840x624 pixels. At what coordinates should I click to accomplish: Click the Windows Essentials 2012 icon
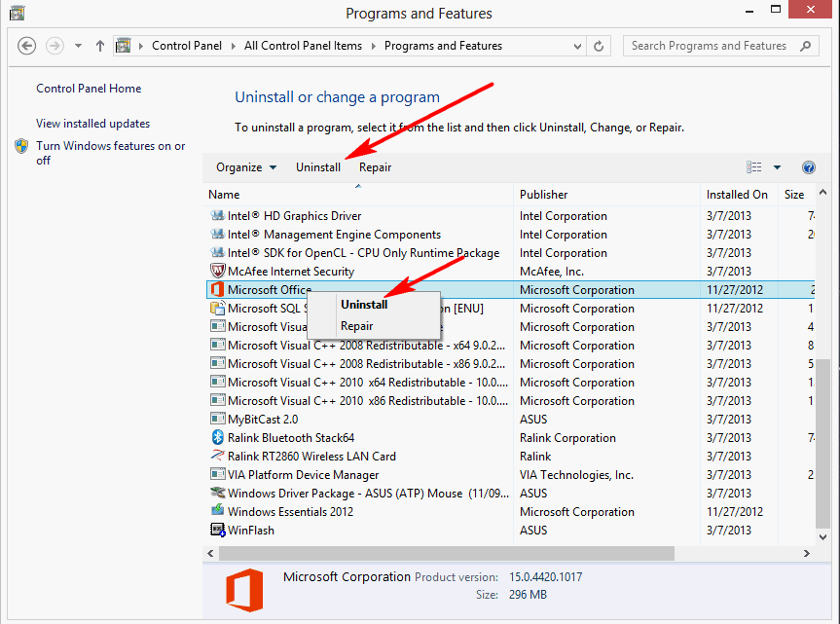217,511
